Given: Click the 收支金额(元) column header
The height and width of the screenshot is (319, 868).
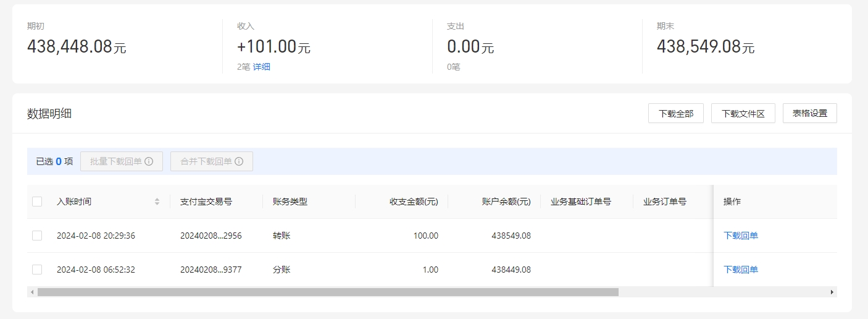Looking at the screenshot, I should 414,202.
